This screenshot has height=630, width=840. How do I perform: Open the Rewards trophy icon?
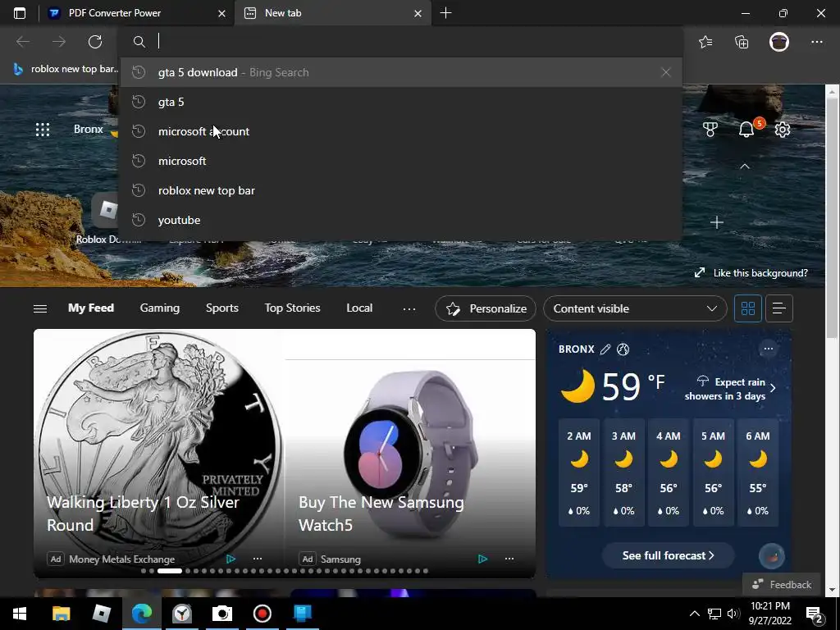pos(710,129)
